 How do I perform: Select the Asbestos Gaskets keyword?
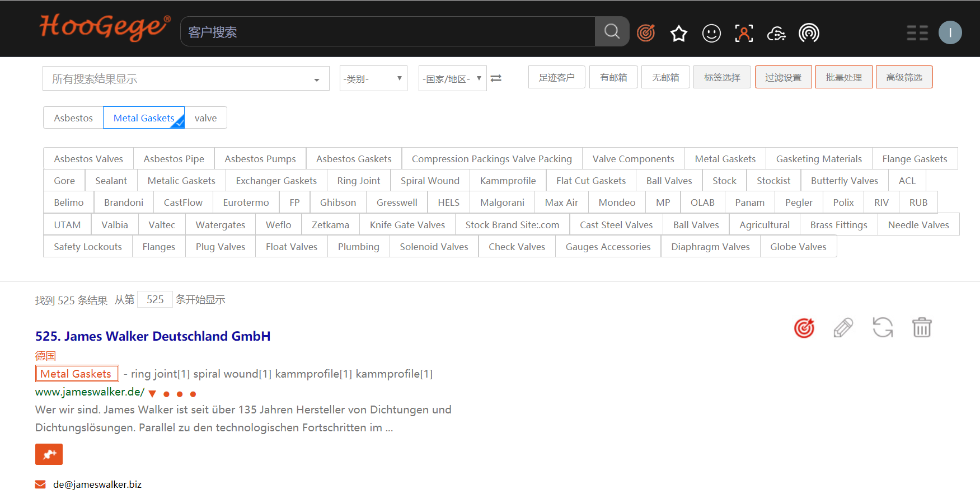(x=354, y=159)
